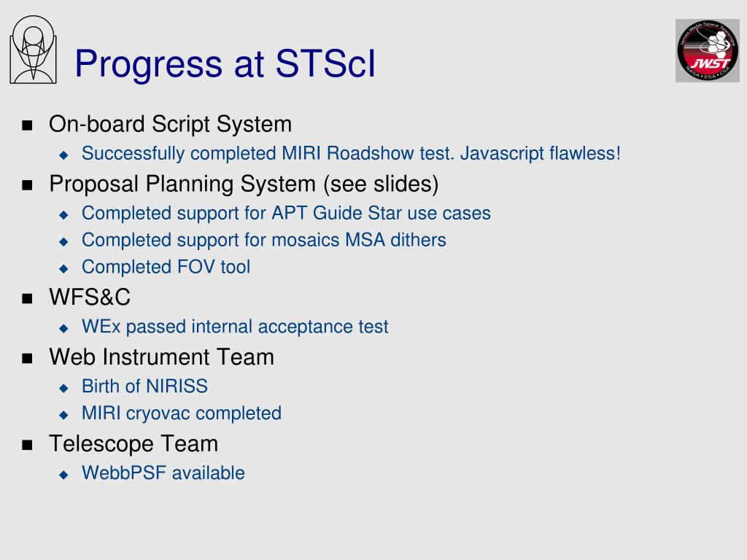The width and height of the screenshot is (747, 560).
Task: Click the square bullet beside On-board Script System
Action: coord(27,125)
